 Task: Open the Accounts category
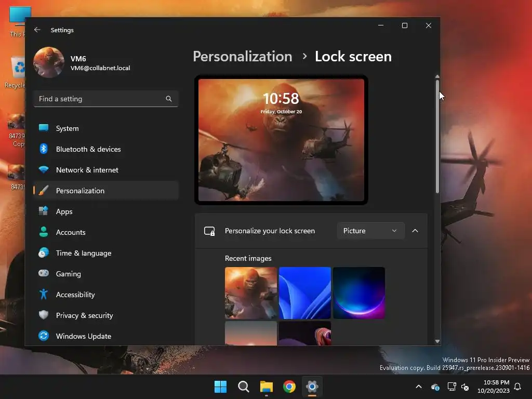[106, 232]
